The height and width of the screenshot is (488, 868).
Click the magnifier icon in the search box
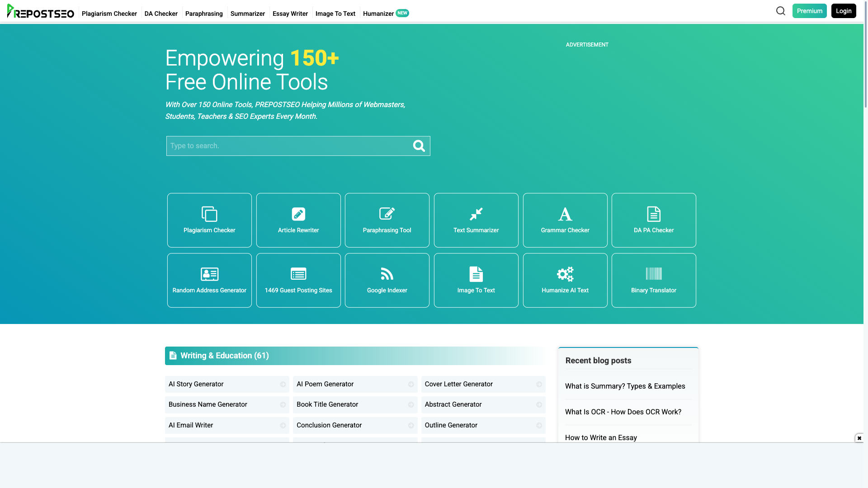click(419, 146)
